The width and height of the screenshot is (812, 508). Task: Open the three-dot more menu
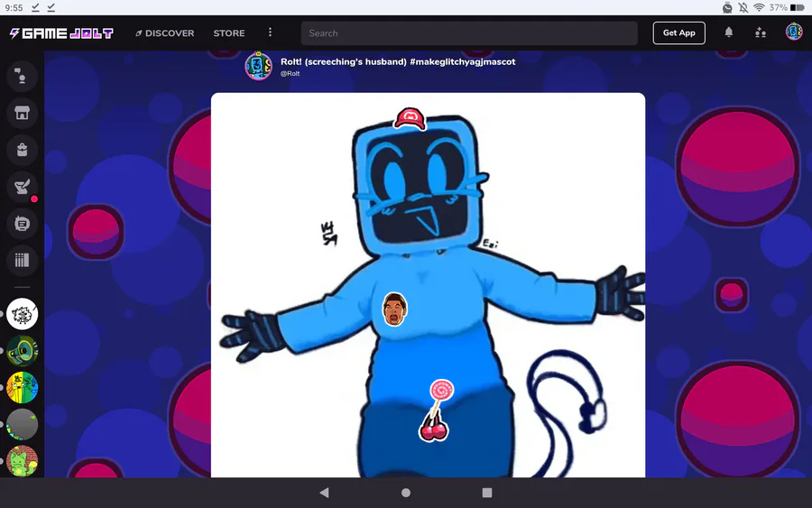(270, 32)
